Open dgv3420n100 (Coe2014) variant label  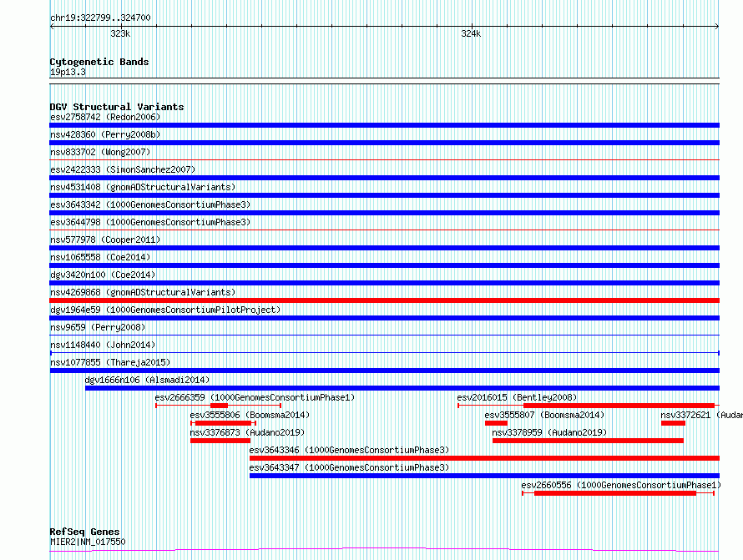click(x=103, y=275)
